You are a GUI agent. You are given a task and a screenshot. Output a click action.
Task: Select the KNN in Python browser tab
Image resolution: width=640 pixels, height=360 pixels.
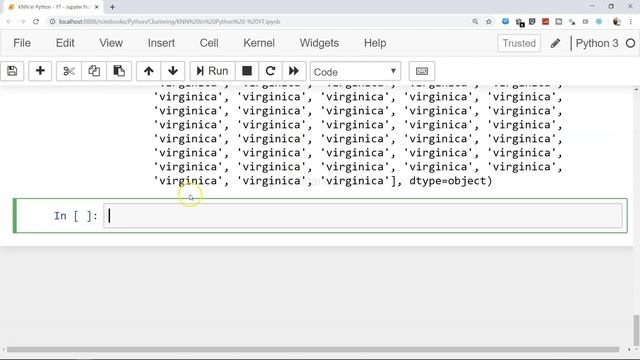(x=54, y=7)
